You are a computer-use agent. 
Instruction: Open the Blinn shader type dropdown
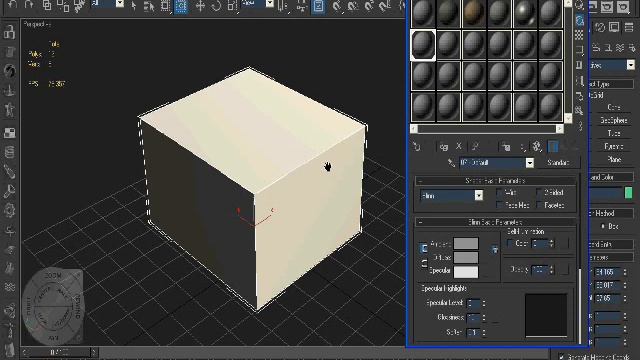tap(478, 196)
